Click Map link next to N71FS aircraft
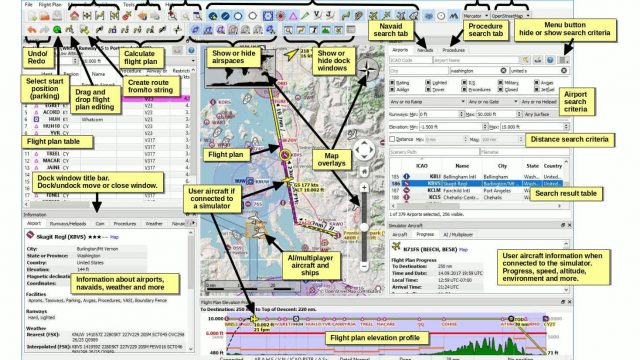The width and height of the screenshot is (640, 360). tap(463, 249)
